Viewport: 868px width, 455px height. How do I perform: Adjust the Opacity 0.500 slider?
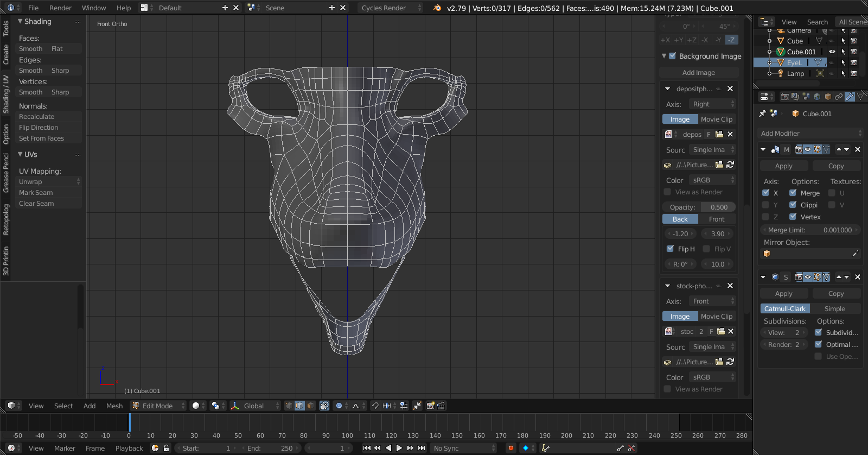click(699, 207)
